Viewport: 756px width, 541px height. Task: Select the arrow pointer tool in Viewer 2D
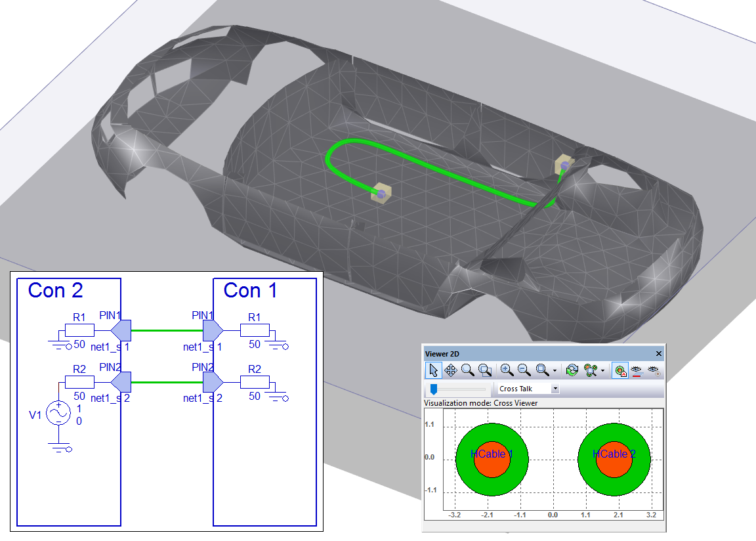click(434, 370)
